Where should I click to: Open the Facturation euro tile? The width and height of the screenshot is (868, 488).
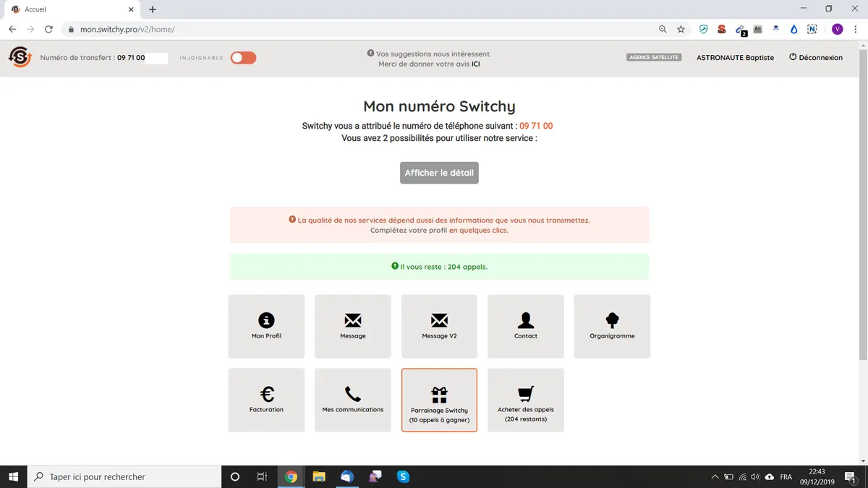pos(266,400)
